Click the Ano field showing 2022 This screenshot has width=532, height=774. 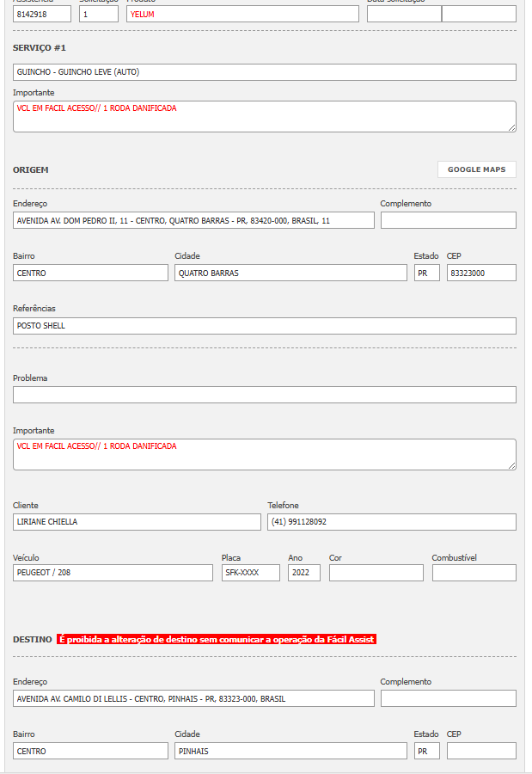(x=304, y=573)
